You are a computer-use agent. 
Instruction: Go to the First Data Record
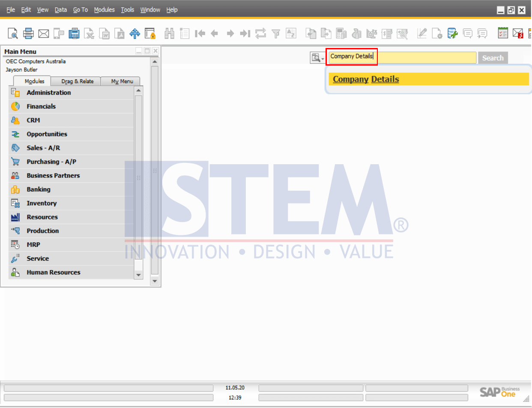(200, 33)
